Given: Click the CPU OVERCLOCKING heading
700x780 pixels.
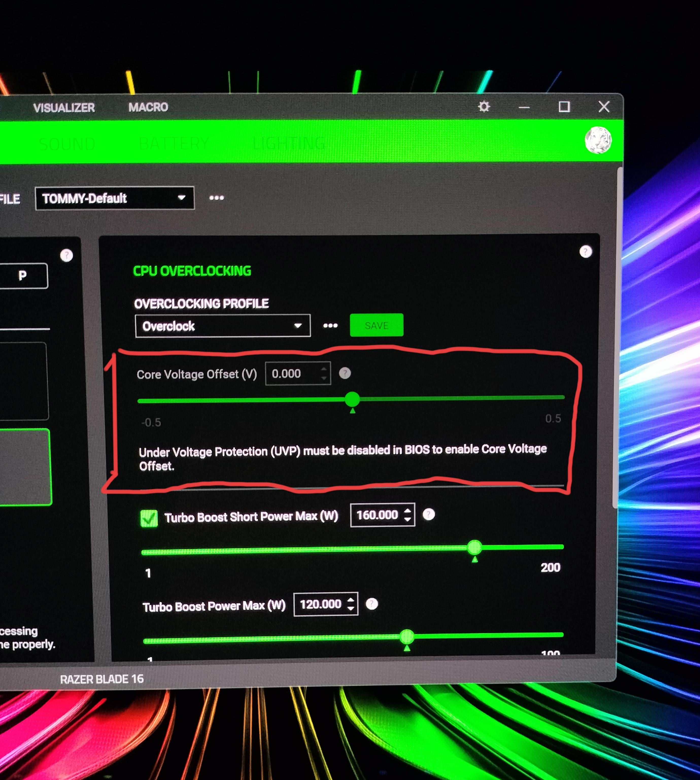Looking at the screenshot, I should click(x=192, y=271).
